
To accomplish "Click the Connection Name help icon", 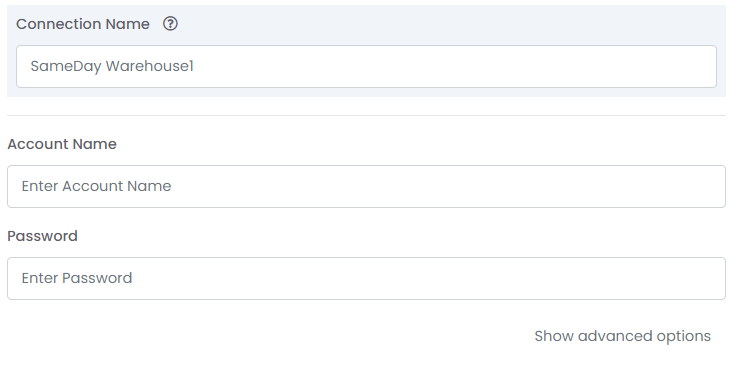I will [x=170, y=24].
